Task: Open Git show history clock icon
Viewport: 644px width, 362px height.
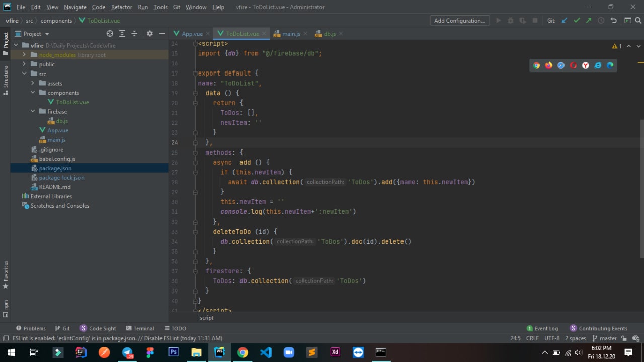Action: [x=601, y=21]
